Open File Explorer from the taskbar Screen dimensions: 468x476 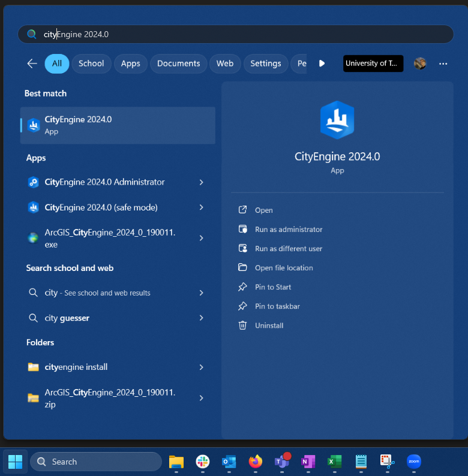tap(176, 462)
